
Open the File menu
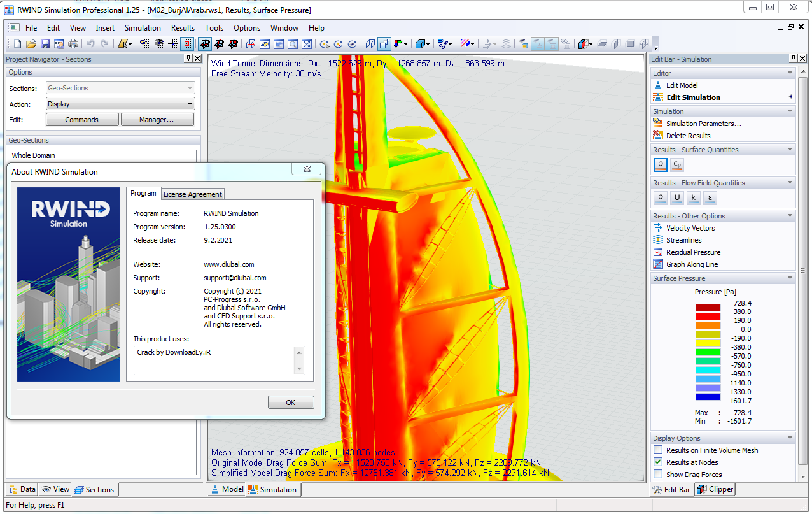(x=31, y=28)
